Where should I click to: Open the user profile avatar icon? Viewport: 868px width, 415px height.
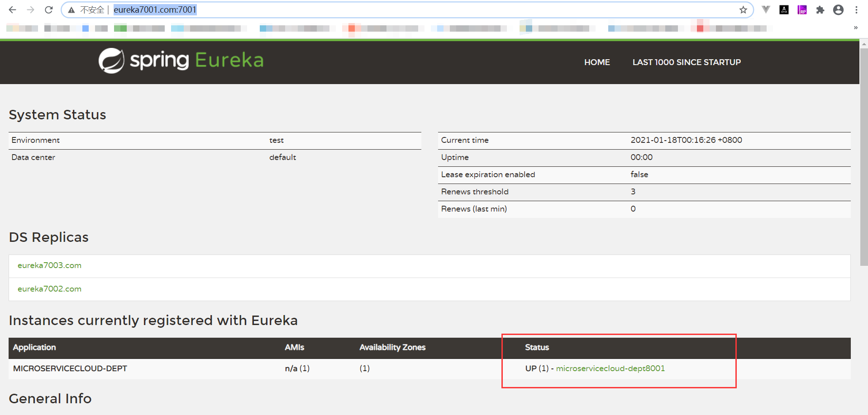point(838,9)
